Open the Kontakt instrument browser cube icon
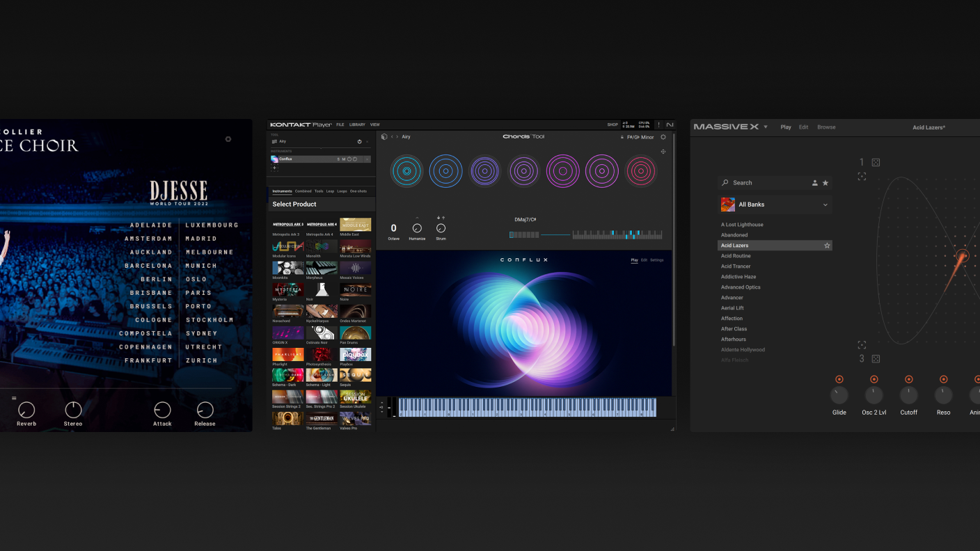This screenshot has width=980, height=551. 384,137
